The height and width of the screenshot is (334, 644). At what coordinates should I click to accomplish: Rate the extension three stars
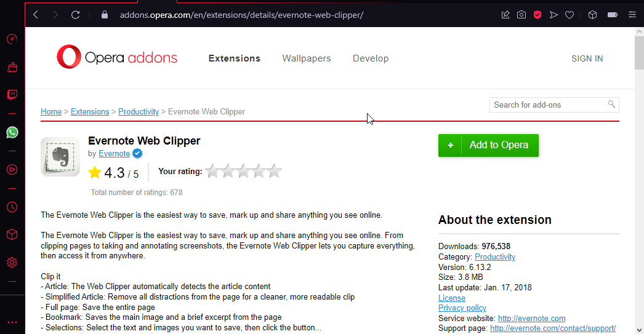[x=244, y=171]
